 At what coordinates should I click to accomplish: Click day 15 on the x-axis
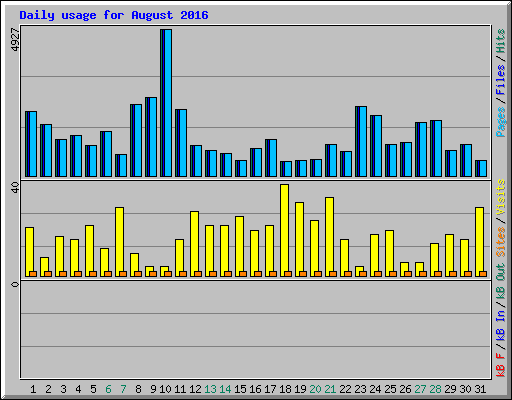[x=240, y=389]
